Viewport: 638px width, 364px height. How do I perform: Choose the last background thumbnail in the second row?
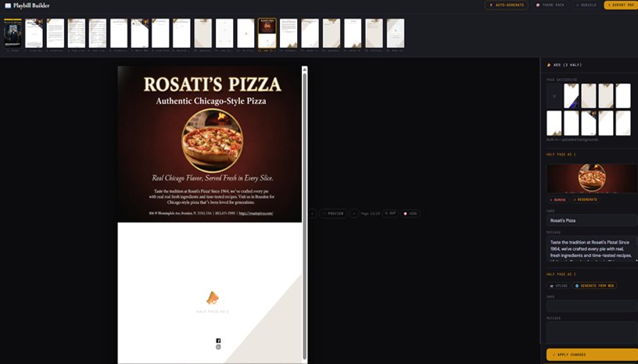(623, 123)
